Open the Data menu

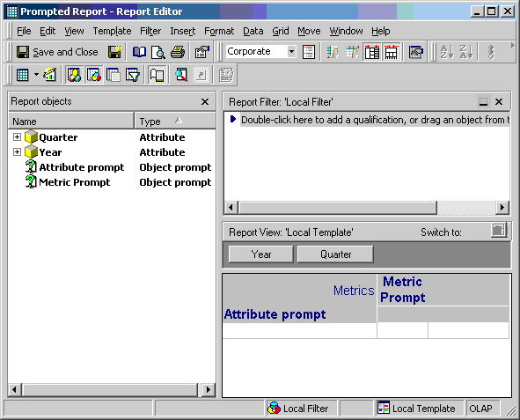(x=253, y=31)
